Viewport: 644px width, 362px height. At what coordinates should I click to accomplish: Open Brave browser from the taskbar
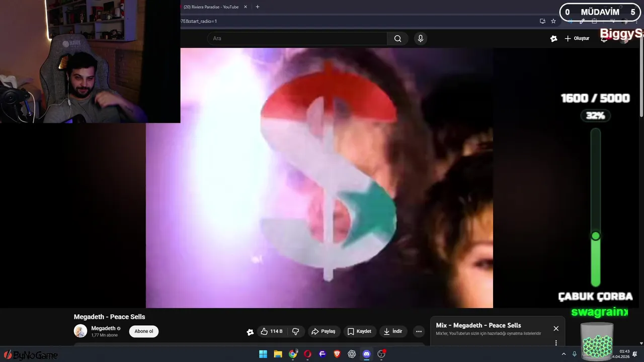click(x=337, y=354)
